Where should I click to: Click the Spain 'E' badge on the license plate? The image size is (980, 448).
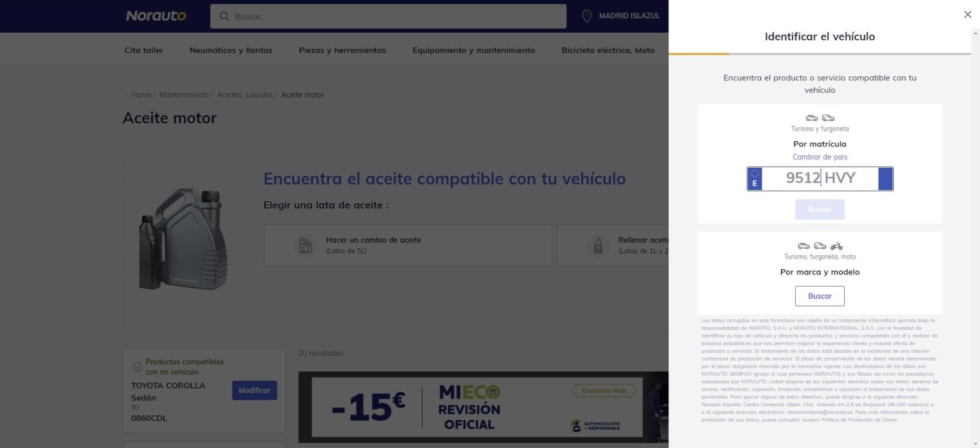754,178
